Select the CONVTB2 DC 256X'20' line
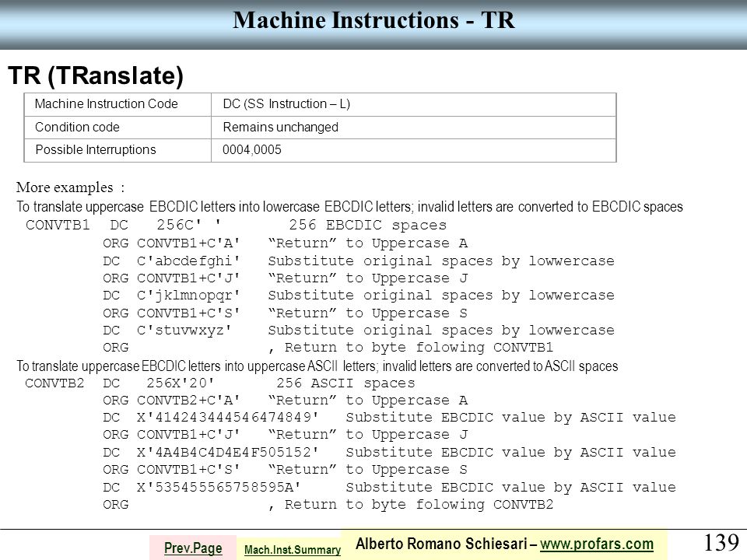The height and width of the screenshot is (560, 747). [220, 383]
